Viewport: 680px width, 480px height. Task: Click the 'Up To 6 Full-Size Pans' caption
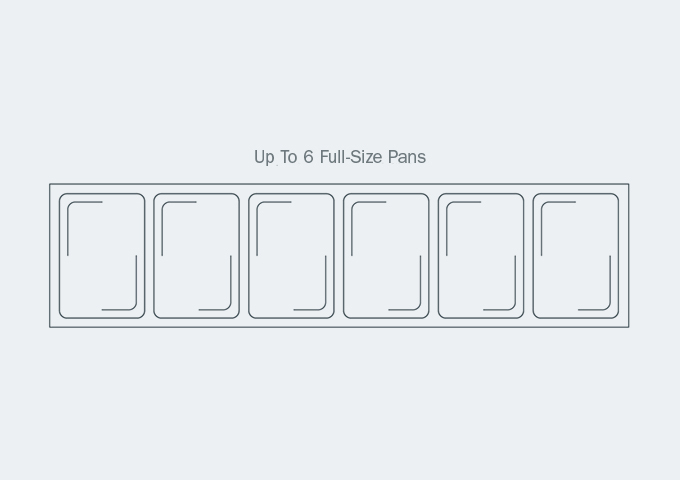340,157
